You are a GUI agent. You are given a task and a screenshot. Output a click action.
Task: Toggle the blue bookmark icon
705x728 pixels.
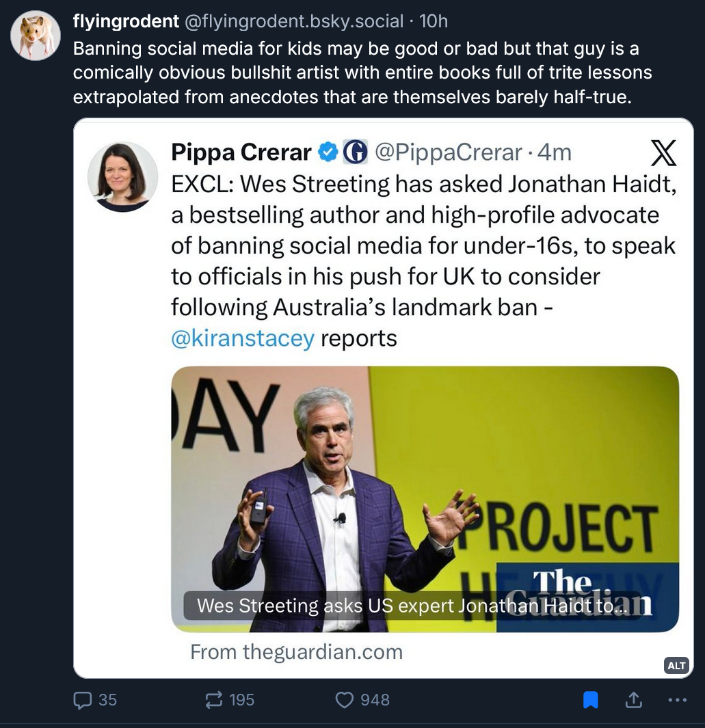(x=590, y=700)
